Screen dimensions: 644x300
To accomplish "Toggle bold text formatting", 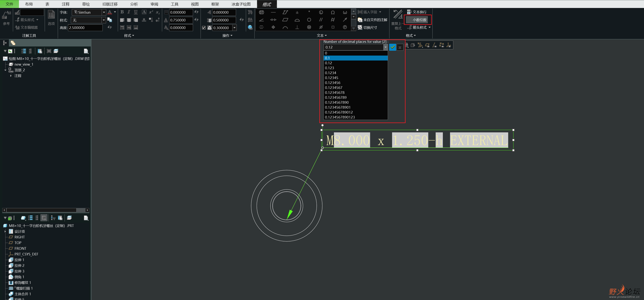I will coord(122,12).
